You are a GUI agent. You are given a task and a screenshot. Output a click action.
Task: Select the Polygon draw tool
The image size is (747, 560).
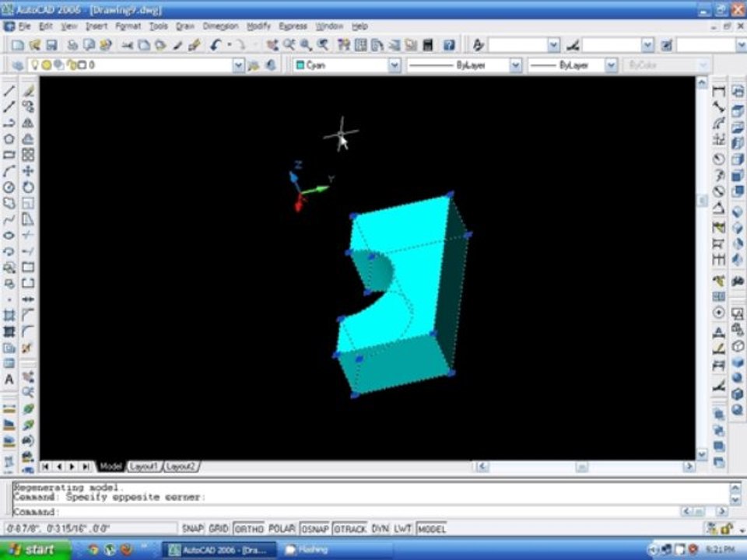tap(9, 139)
